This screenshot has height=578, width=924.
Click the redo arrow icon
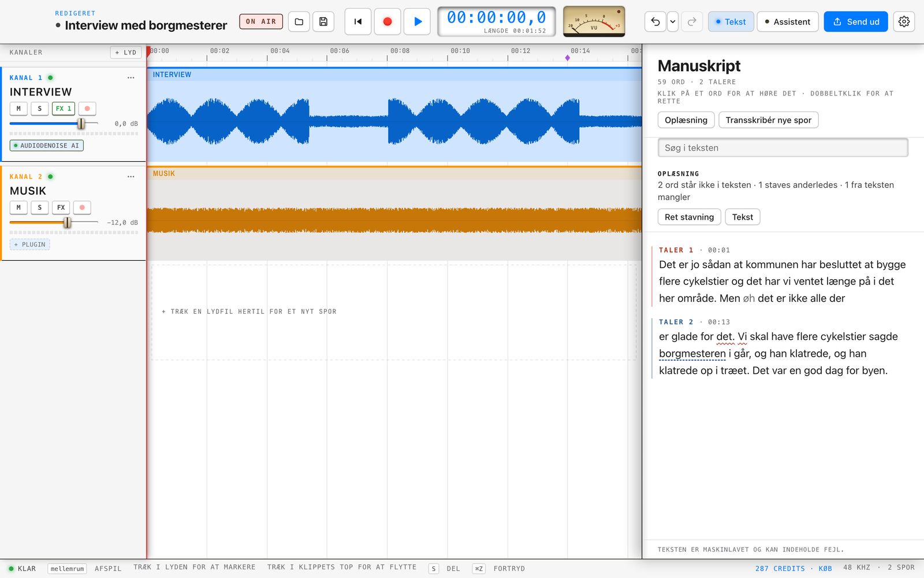pyautogui.click(x=692, y=21)
